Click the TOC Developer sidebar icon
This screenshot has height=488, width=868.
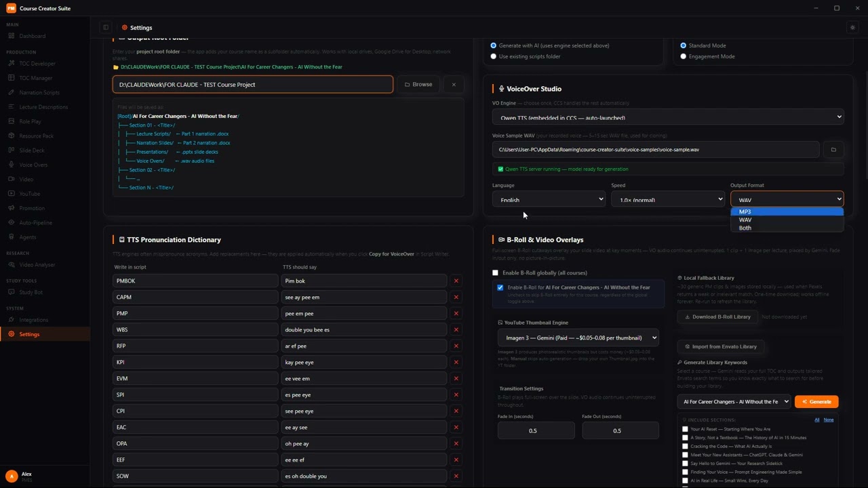pos(12,64)
